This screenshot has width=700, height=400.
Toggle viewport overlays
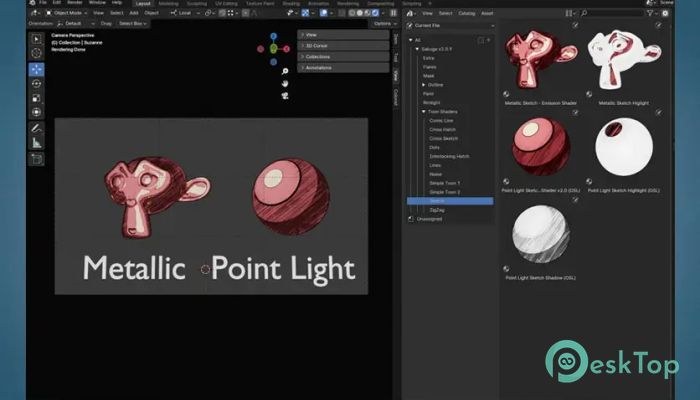click(324, 13)
